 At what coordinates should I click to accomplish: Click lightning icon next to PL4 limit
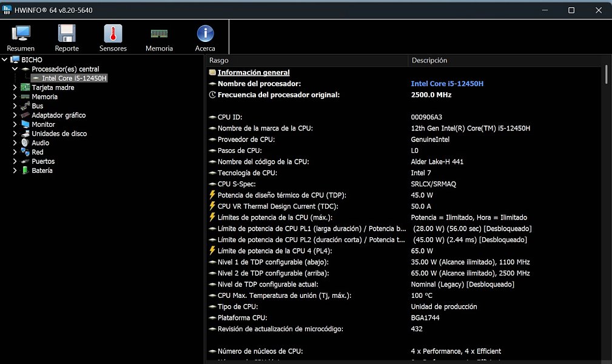pos(212,251)
